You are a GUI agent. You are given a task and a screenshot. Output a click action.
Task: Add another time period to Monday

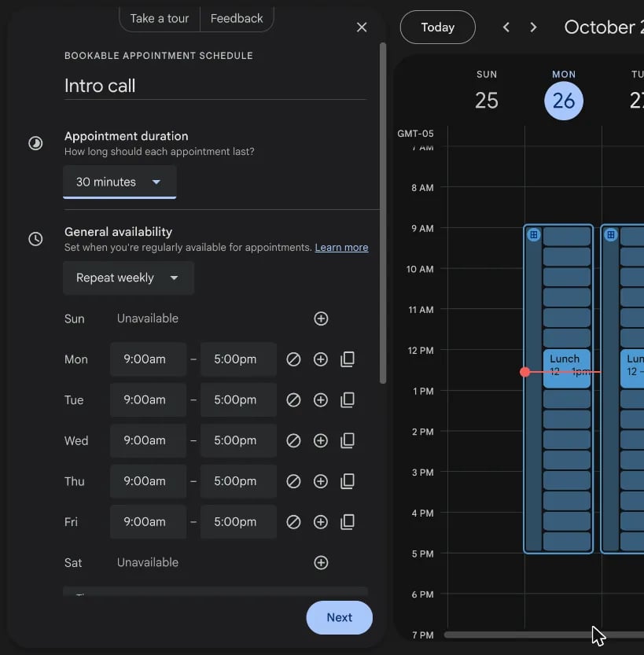320,359
